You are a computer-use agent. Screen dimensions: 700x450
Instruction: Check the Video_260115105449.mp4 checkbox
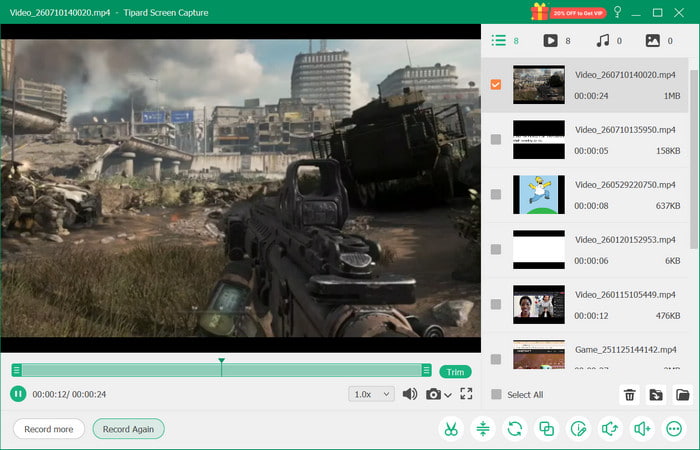[496, 304]
